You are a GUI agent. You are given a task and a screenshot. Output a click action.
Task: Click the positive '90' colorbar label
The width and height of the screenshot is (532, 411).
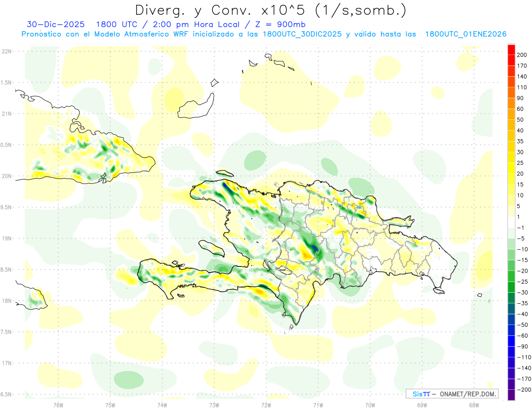pyautogui.click(x=521, y=98)
